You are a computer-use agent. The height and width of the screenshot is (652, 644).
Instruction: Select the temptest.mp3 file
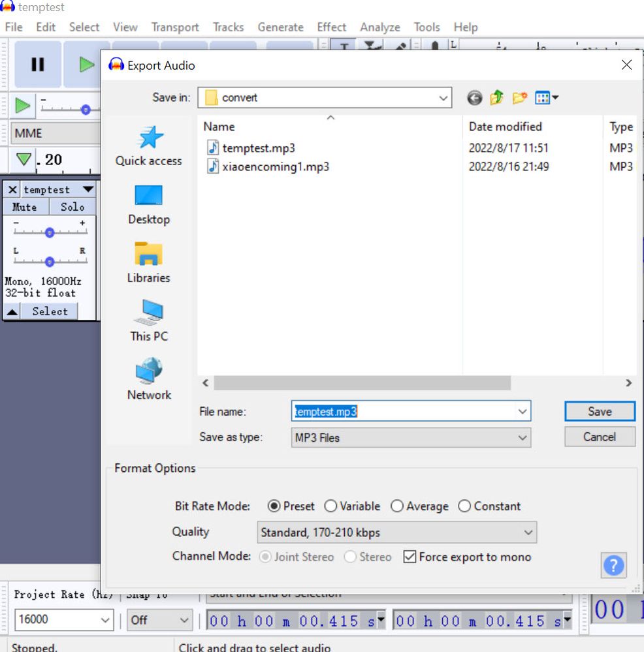[251, 148]
